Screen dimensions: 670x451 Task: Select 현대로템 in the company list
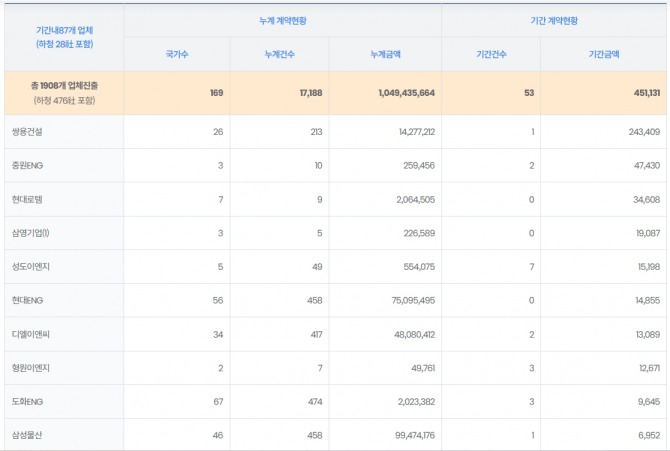pos(28,200)
